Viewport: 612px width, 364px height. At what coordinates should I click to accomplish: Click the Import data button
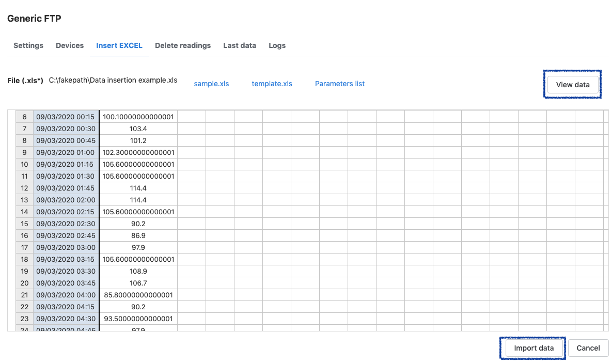coord(533,348)
